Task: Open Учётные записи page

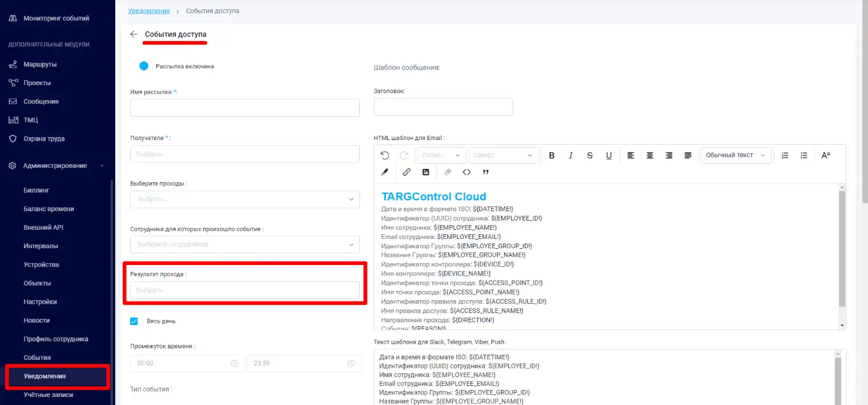Action: pyautogui.click(x=48, y=395)
